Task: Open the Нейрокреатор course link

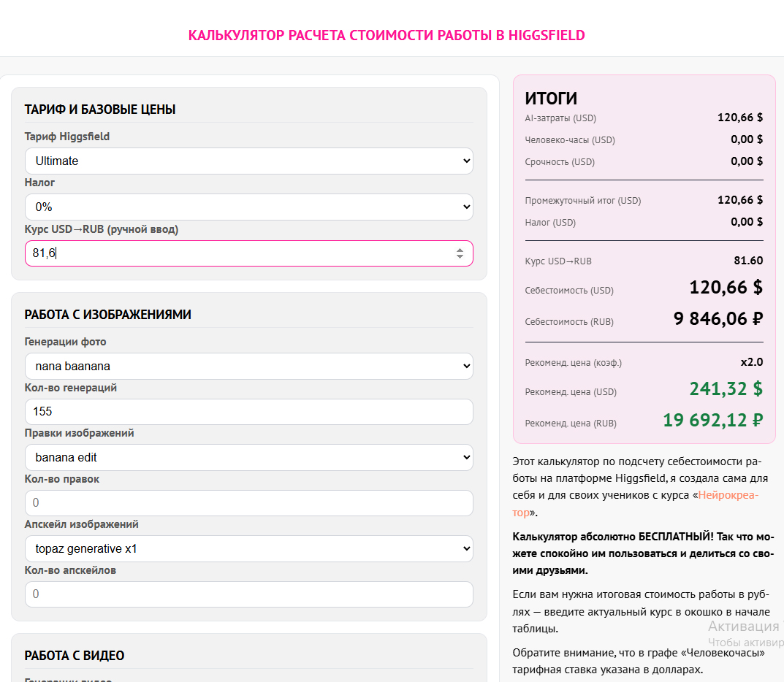Action: (728, 495)
